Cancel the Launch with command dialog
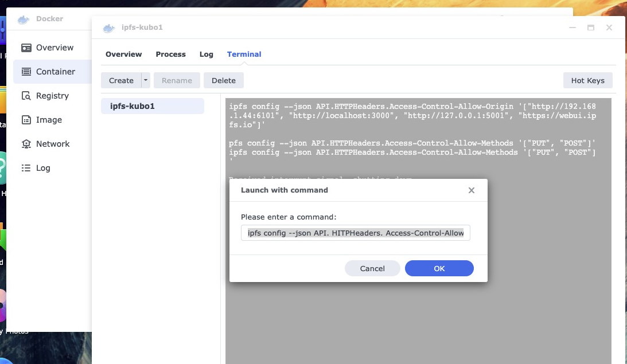This screenshot has height=364, width=627. pyautogui.click(x=372, y=268)
